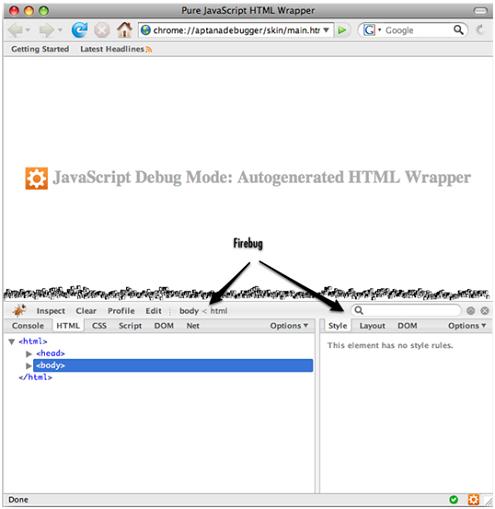Open the home page via house icon
This screenshot has width=495, height=509.
(124, 30)
